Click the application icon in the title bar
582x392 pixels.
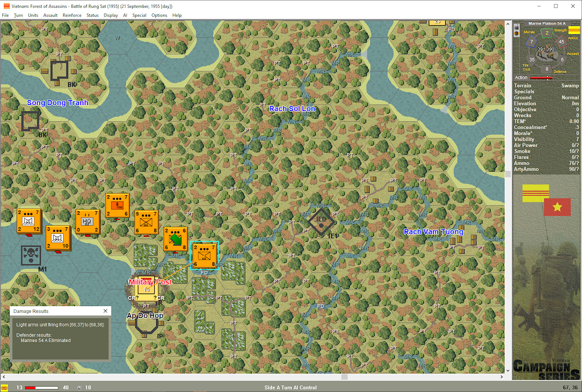(x=6, y=6)
